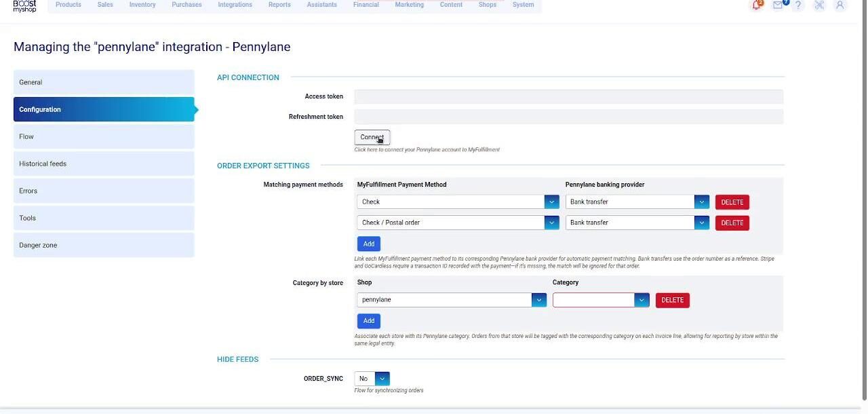
Task: Switch to the General tab
Action: [x=104, y=82]
